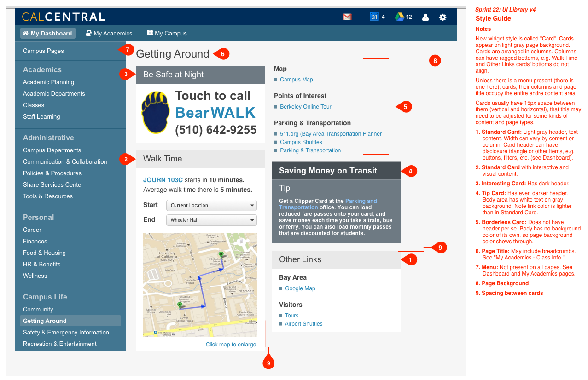Click the 'Be Safe at Night' card header
Screen dimensions: 588x380
click(200, 75)
